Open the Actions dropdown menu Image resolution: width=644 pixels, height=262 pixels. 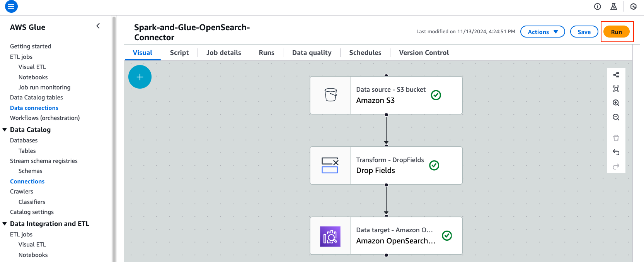point(543,32)
